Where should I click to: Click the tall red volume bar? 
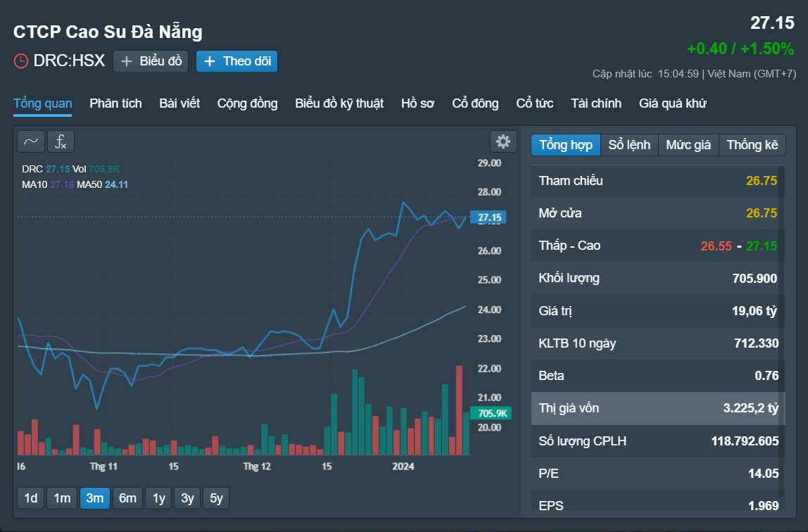pyautogui.click(x=459, y=410)
